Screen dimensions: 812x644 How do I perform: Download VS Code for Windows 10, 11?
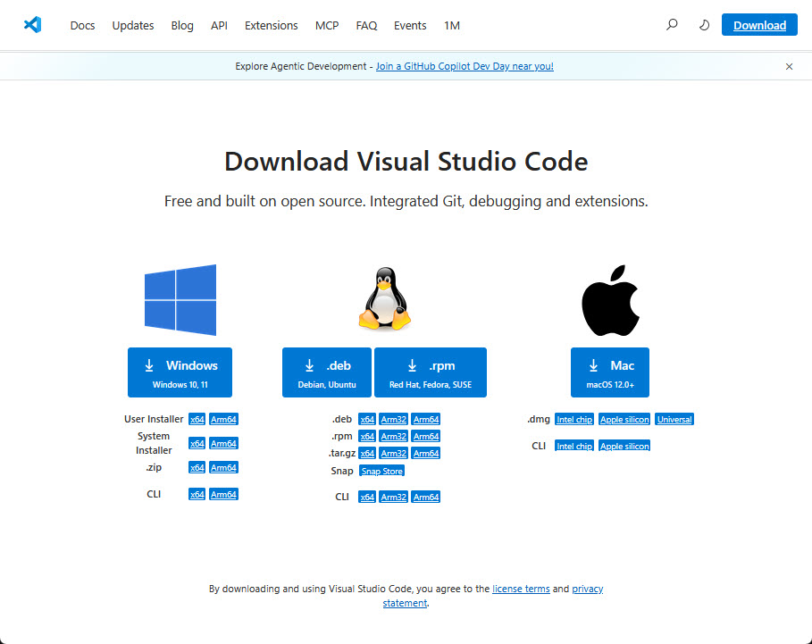pos(180,372)
